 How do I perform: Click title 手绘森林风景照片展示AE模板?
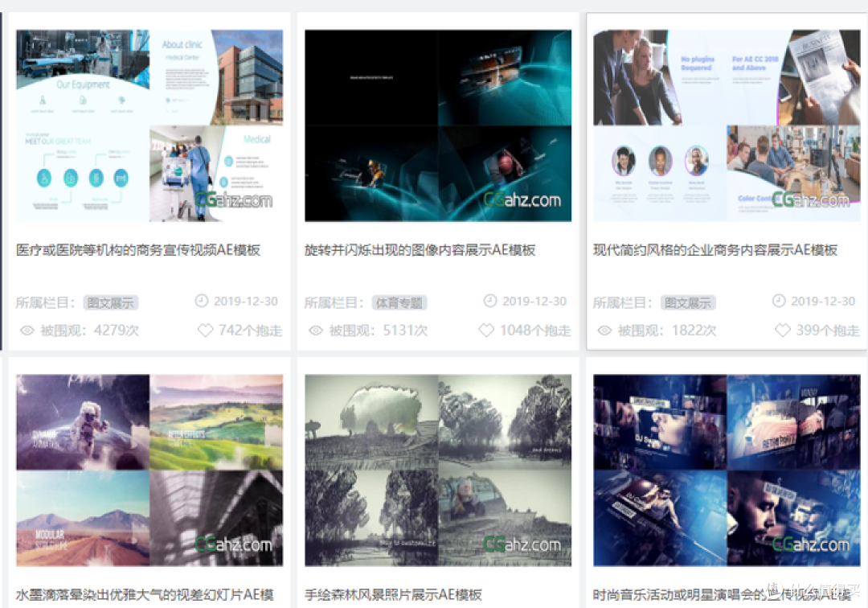coord(394,594)
